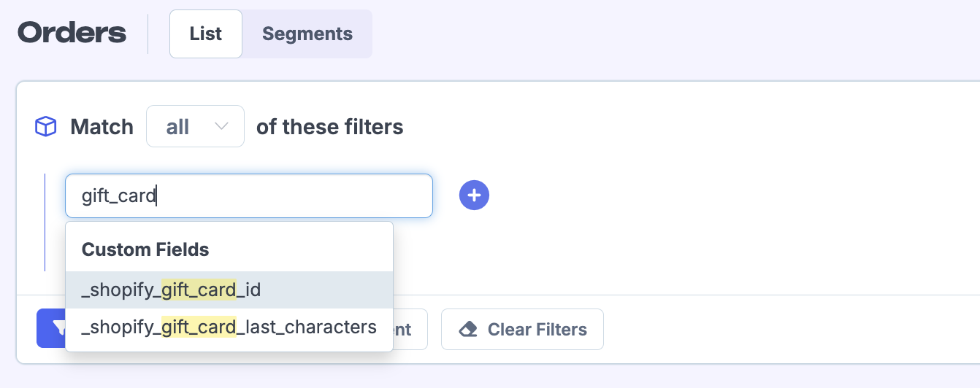The height and width of the screenshot is (388, 980).
Task: Click the funnel filter icon button
Action: pyautogui.click(x=52, y=329)
